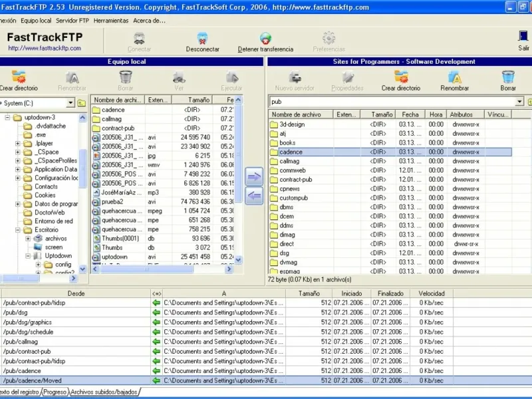Stop transfer with Detener transferencia icon
Viewport: 532px width, 399px height.
(265, 38)
